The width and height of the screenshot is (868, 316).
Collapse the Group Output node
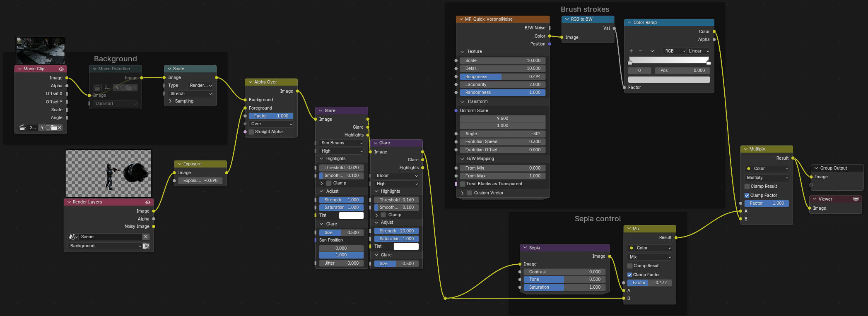[816, 168]
